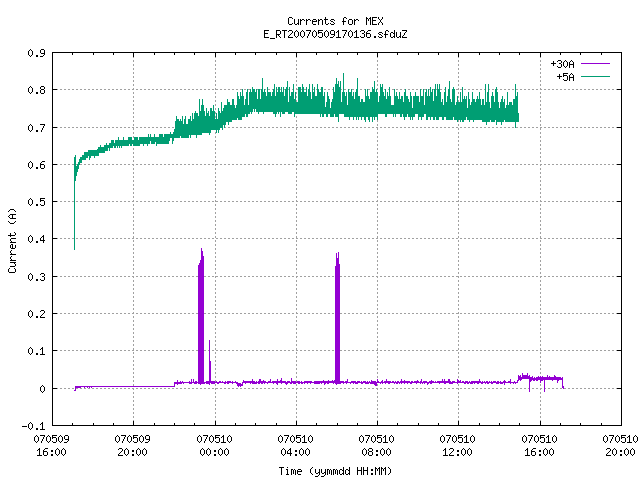640x480 pixels.
Task: Click the y-axis tick value 0.4
Action: (x=36, y=239)
